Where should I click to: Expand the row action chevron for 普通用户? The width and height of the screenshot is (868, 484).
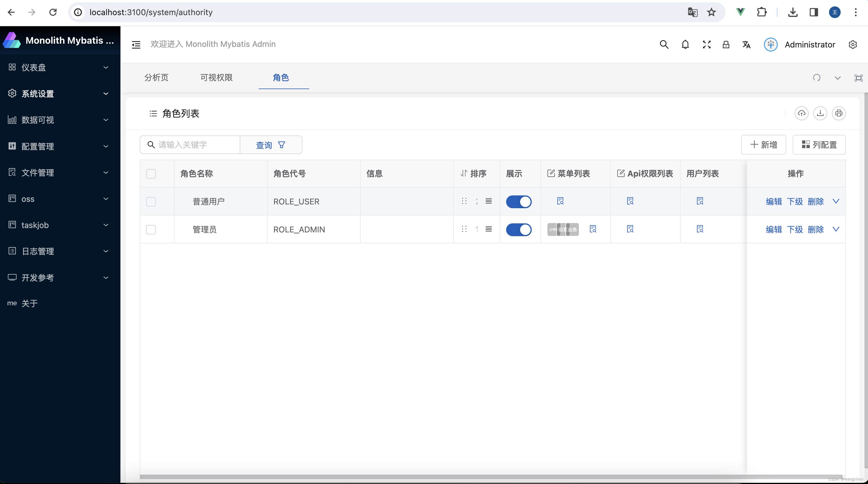click(837, 201)
